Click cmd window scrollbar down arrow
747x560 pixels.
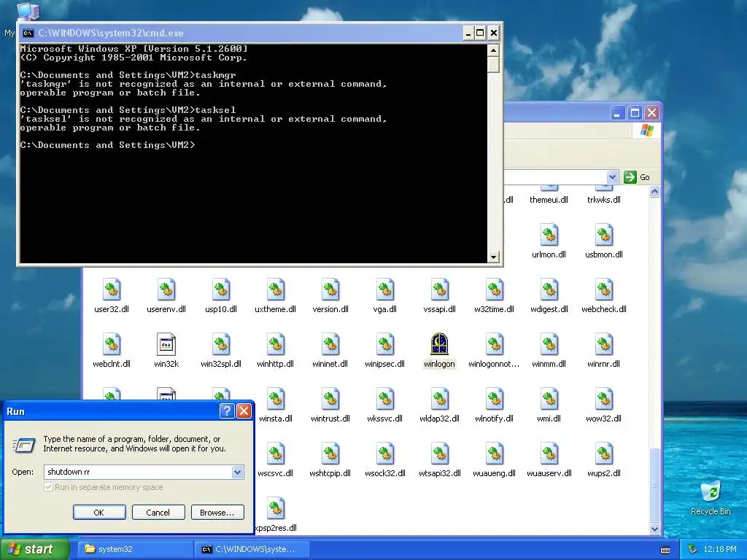coord(493,257)
